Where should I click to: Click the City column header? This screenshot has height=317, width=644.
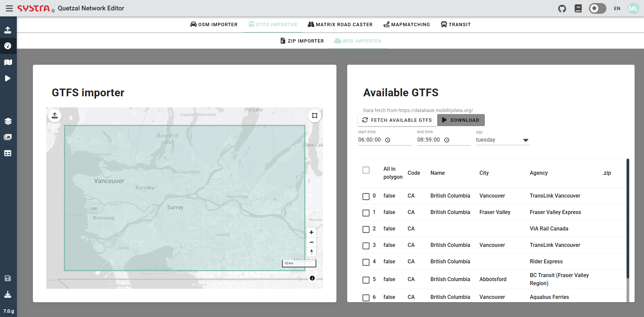484,173
